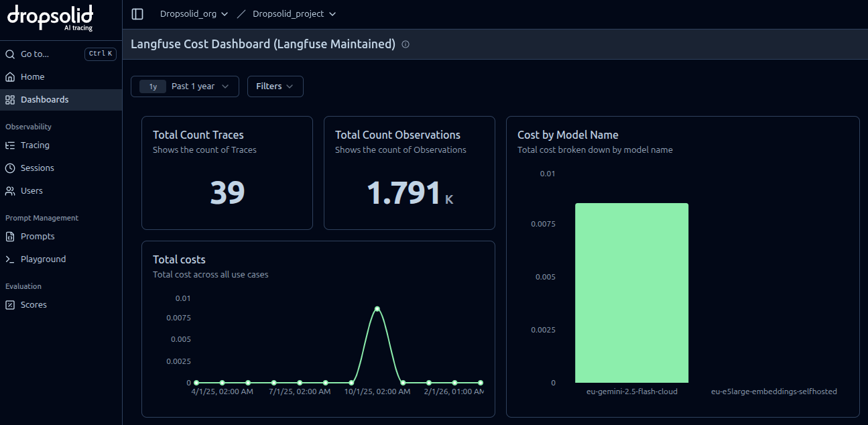This screenshot has height=425, width=868.
Task: Navigate to Prompts
Action: click(x=61, y=237)
